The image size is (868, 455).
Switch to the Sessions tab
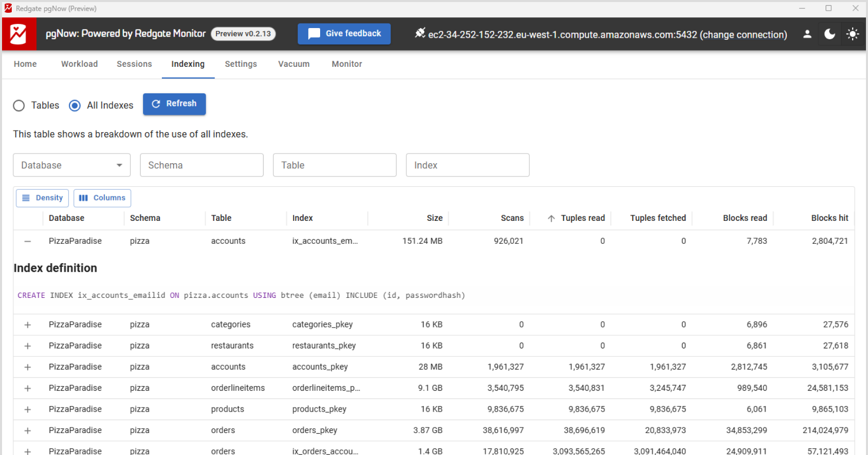click(x=134, y=64)
